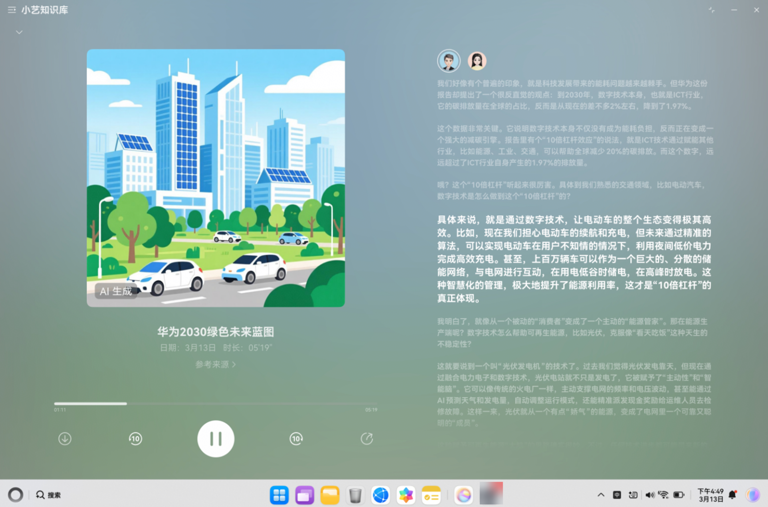Collapse the player with the top-left down chevron
Viewport: 768px width, 507px height.
click(x=19, y=32)
